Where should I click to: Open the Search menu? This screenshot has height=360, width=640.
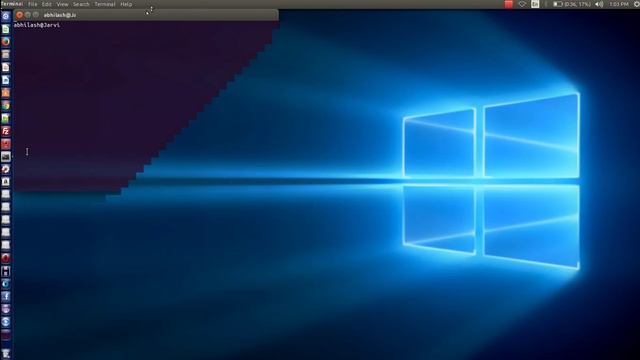pyautogui.click(x=81, y=4)
